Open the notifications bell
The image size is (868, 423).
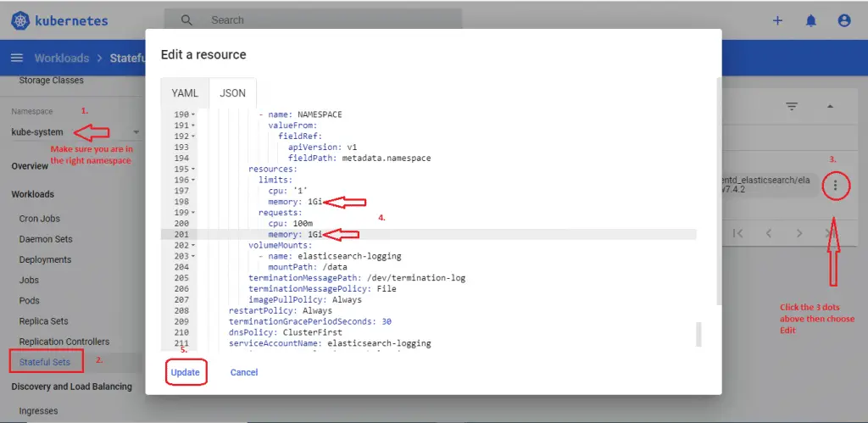coord(811,20)
